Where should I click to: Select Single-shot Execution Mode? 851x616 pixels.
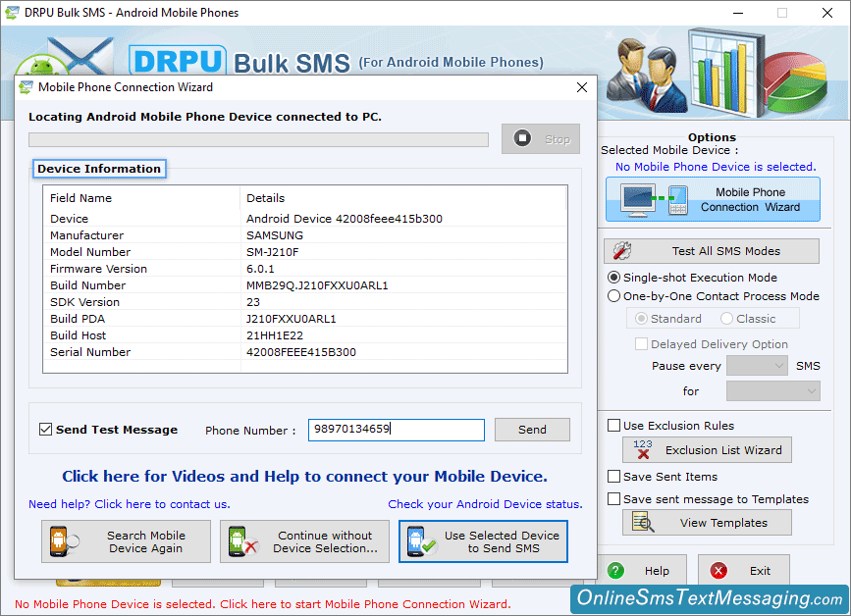(x=613, y=277)
